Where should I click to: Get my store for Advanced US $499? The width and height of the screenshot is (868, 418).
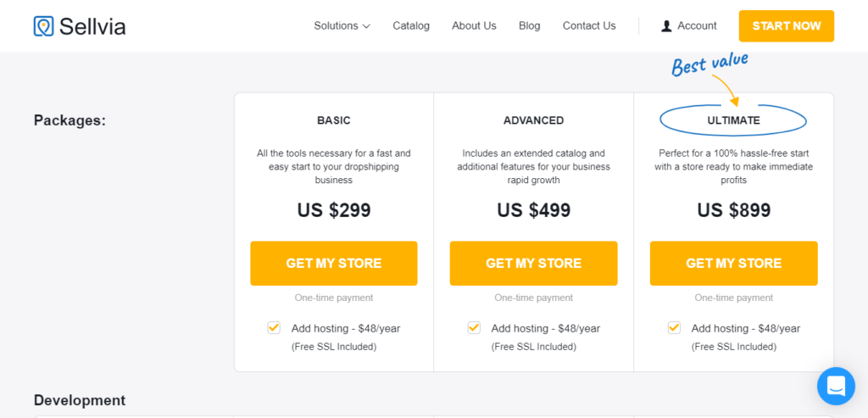click(534, 263)
